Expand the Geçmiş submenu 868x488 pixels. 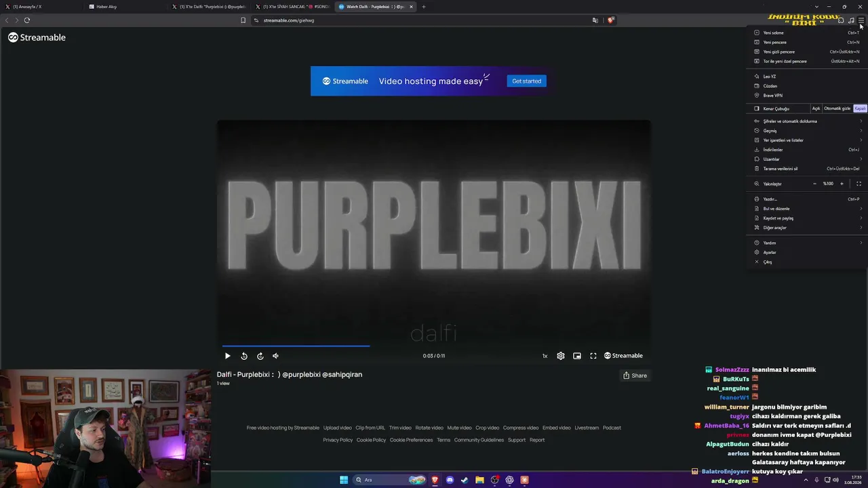807,131
